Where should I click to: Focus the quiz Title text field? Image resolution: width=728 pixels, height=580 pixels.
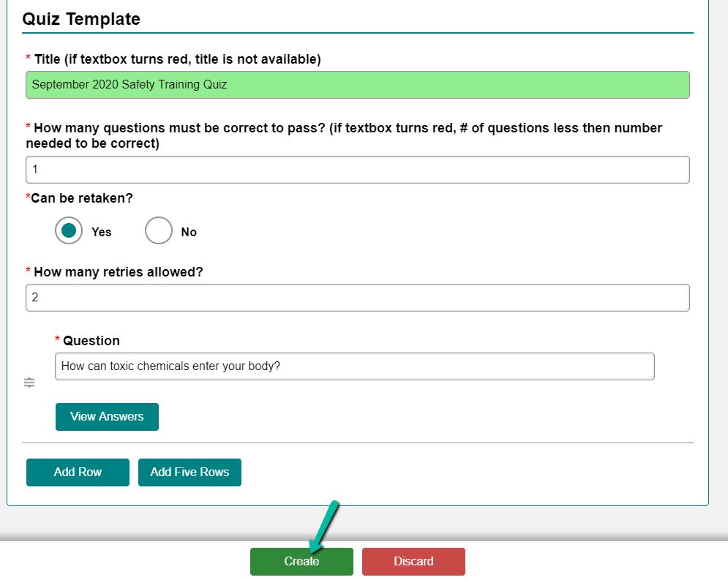tap(358, 85)
